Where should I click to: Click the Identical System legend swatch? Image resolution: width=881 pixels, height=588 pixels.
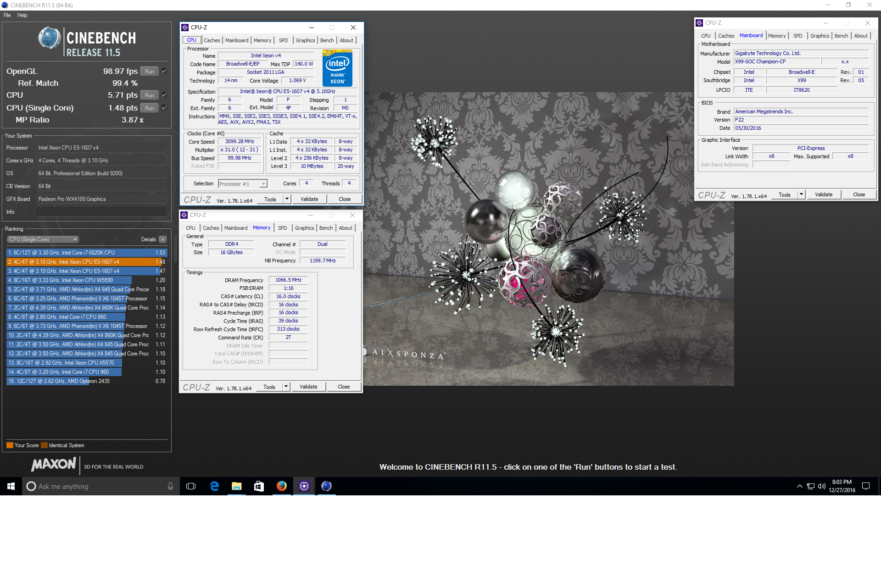pyautogui.click(x=44, y=445)
